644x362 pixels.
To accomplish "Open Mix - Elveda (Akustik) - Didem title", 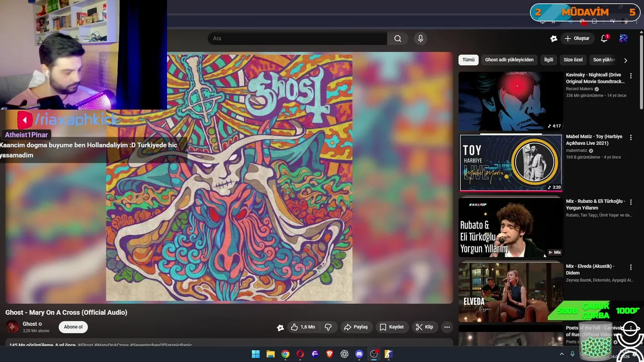I will click(590, 269).
